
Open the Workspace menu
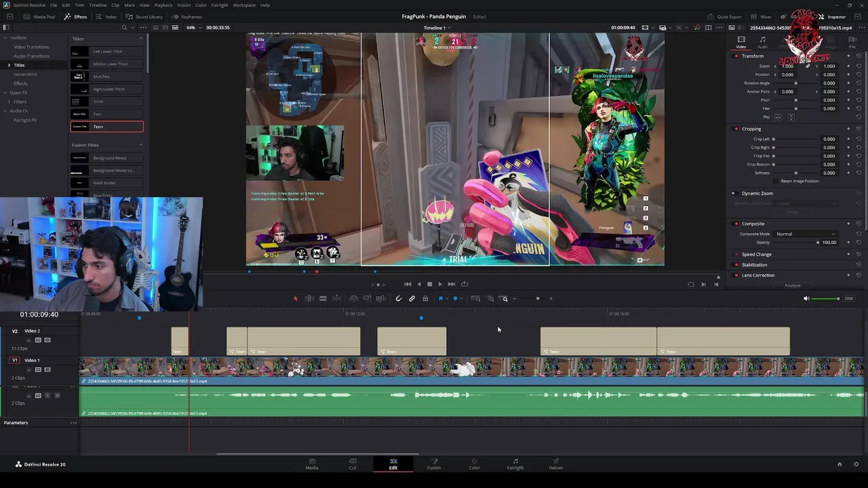(x=244, y=5)
